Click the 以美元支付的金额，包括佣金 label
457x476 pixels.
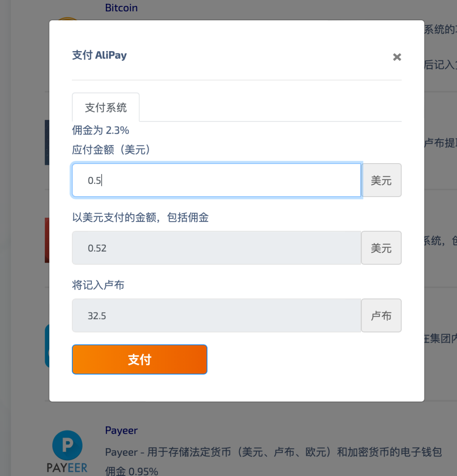coord(140,218)
